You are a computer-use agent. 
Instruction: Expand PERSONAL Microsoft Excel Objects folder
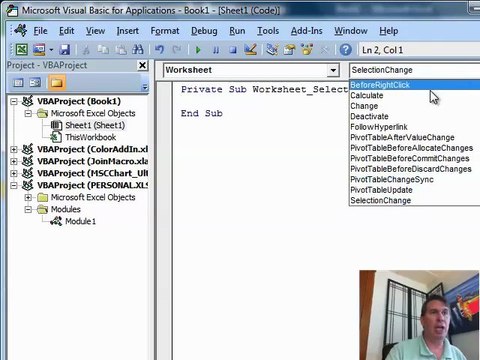28,197
